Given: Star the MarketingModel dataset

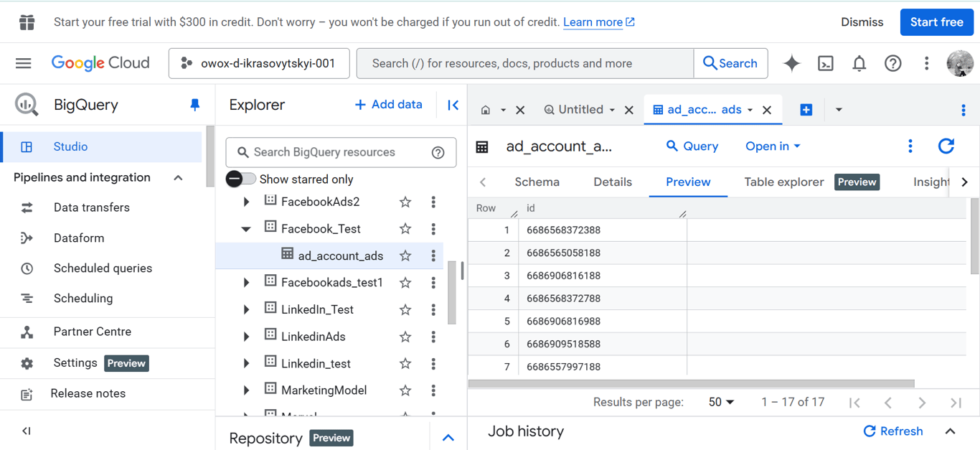Looking at the screenshot, I should click(405, 390).
